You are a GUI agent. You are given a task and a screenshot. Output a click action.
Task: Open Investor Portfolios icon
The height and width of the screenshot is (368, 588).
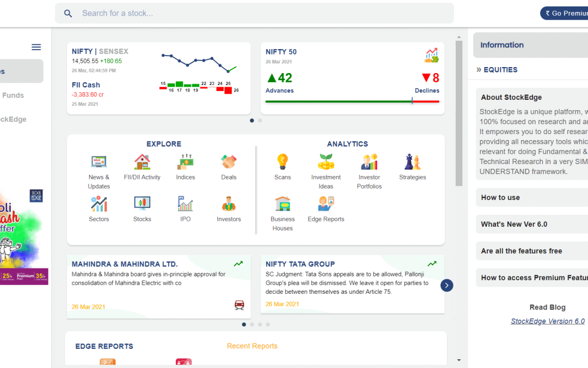(x=369, y=162)
